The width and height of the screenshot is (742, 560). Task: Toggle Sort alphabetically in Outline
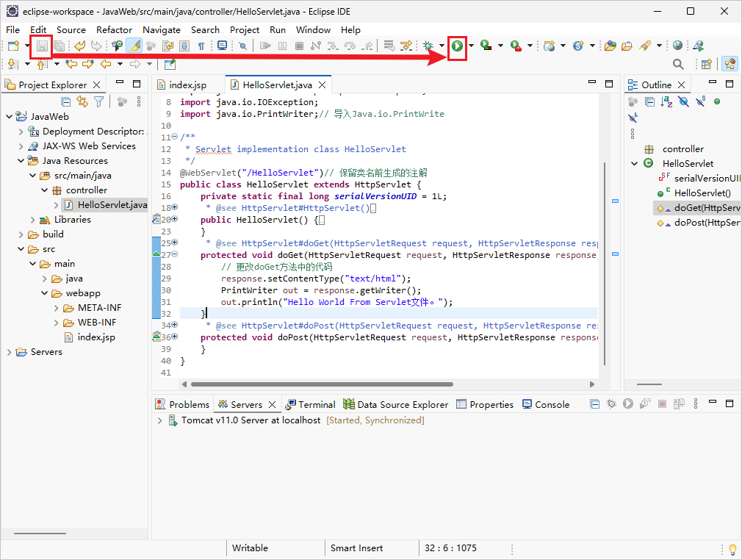coord(666,101)
